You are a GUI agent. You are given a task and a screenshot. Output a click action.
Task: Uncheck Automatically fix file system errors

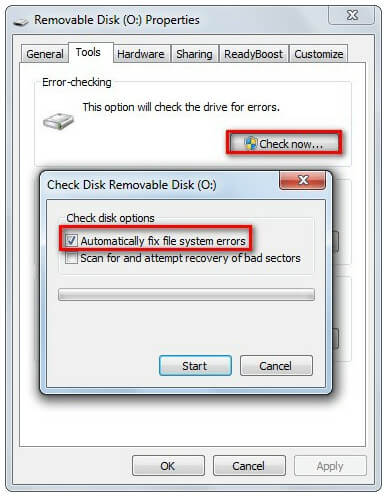[71, 240]
